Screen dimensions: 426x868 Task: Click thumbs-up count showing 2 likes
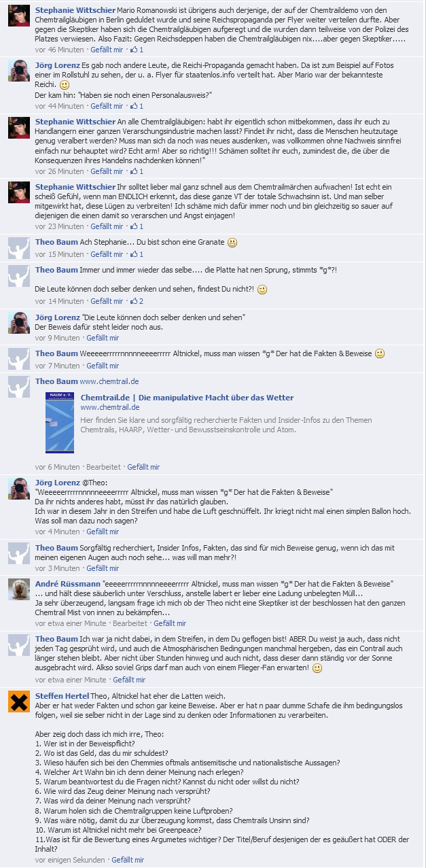(136, 300)
